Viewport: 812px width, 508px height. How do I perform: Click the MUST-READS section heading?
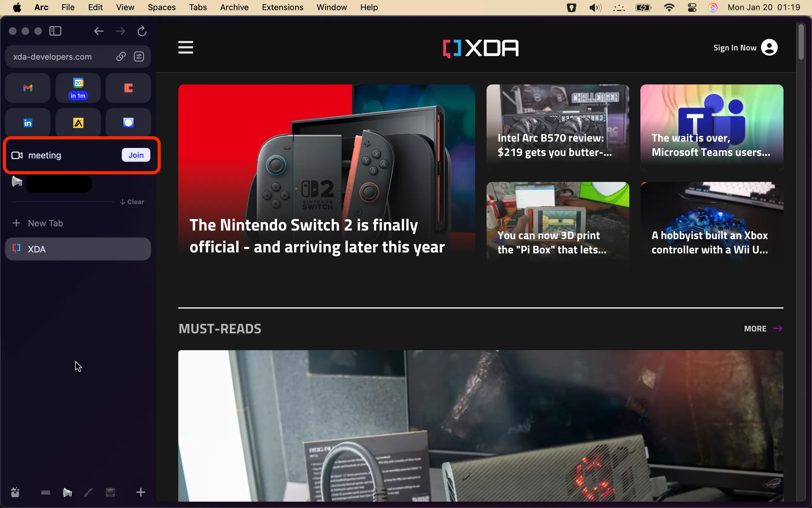[220, 329]
